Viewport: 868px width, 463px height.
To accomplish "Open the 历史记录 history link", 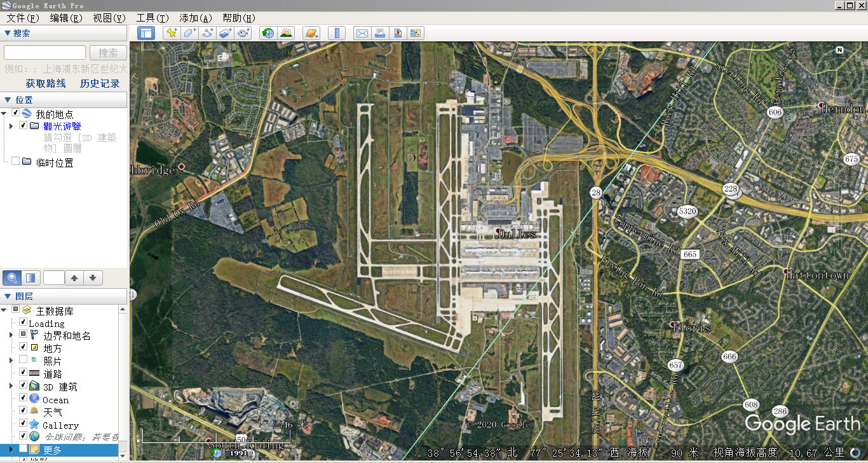I will click(x=100, y=83).
